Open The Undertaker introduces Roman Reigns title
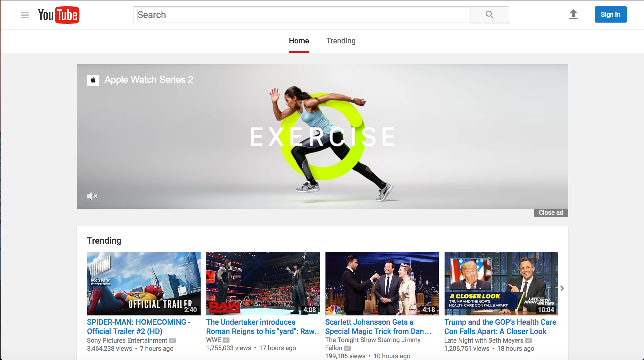 [262, 327]
